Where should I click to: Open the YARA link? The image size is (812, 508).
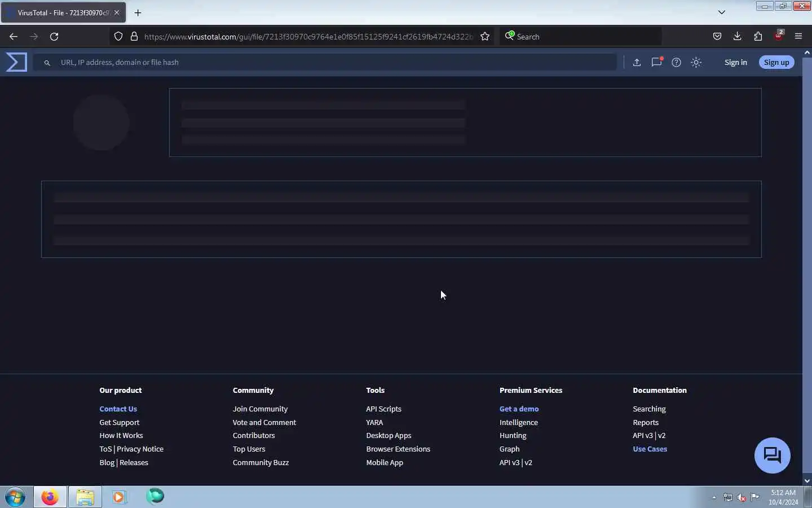pos(374,423)
